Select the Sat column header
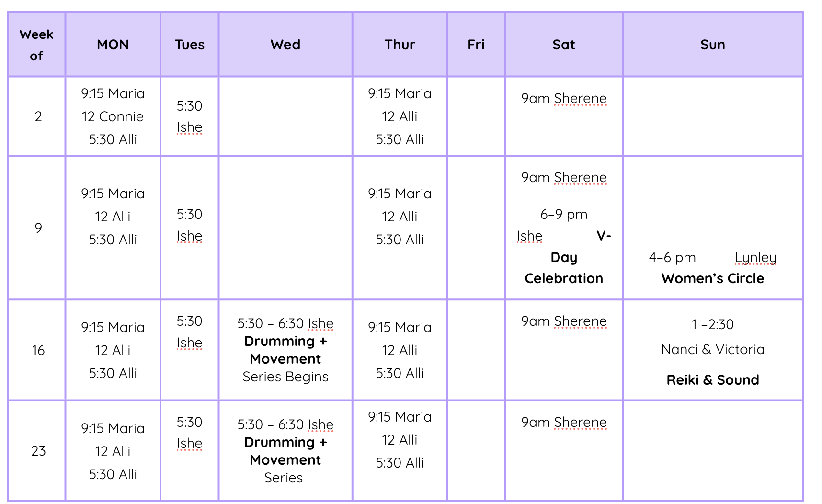Image resolution: width=822 pixels, height=504 pixels. tap(563, 45)
